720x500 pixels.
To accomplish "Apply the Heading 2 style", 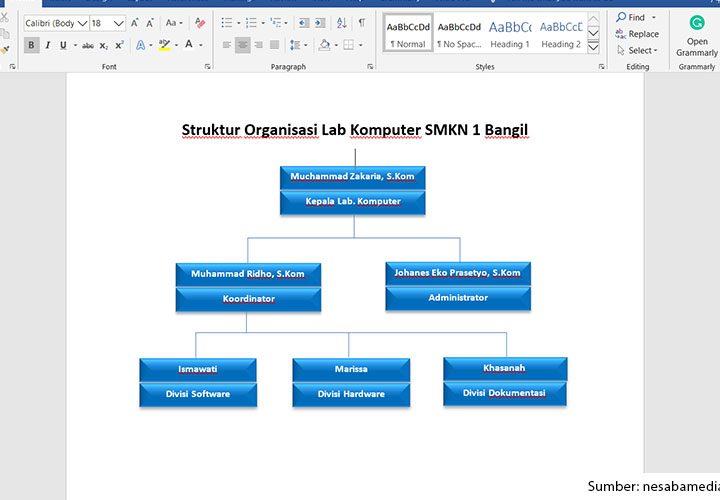I will click(x=561, y=34).
